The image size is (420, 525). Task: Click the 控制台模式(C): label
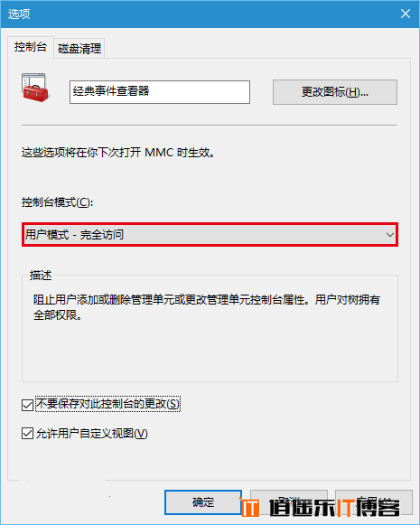click(x=57, y=202)
